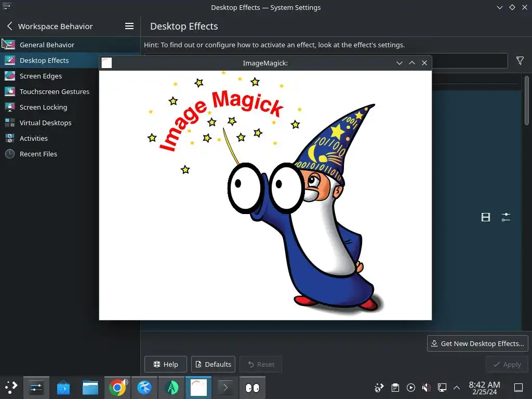Open the effects filter funnel
The width and height of the screenshot is (532, 399).
(x=520, y=61)
